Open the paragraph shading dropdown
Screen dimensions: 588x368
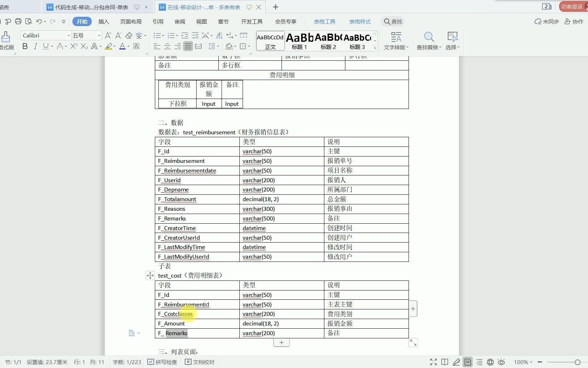click(235, 46)
